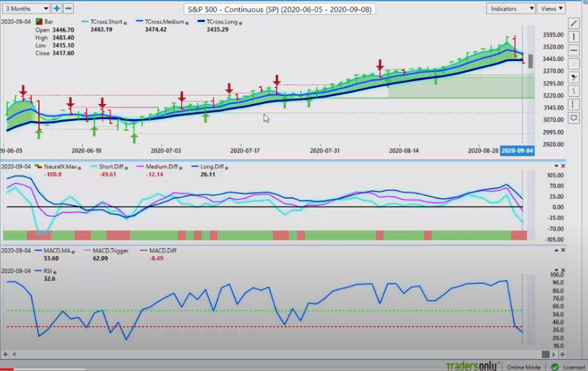Click the MACD.Trigger legend label
Screen dimensions: 588x371
click(x=110, y=250)
